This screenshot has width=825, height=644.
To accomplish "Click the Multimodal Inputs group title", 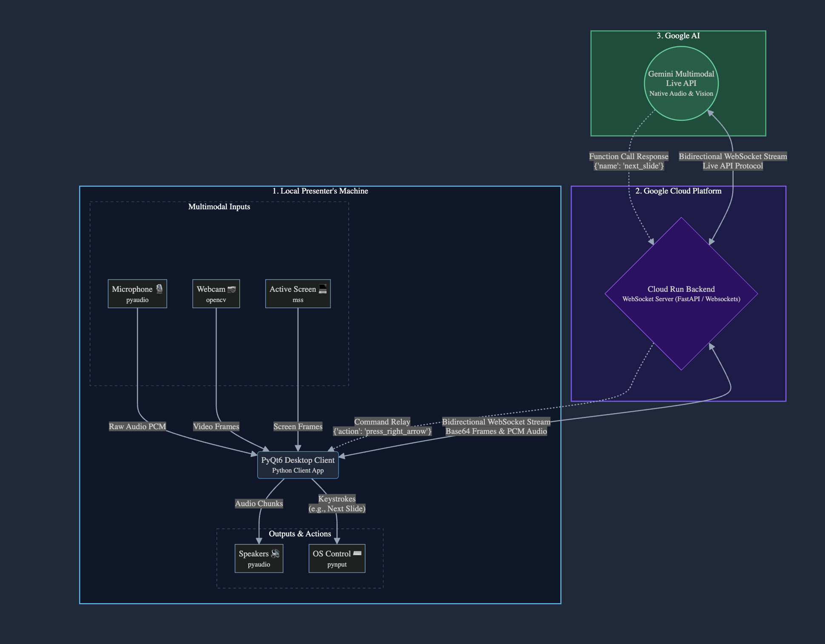I will pos(219,207).
